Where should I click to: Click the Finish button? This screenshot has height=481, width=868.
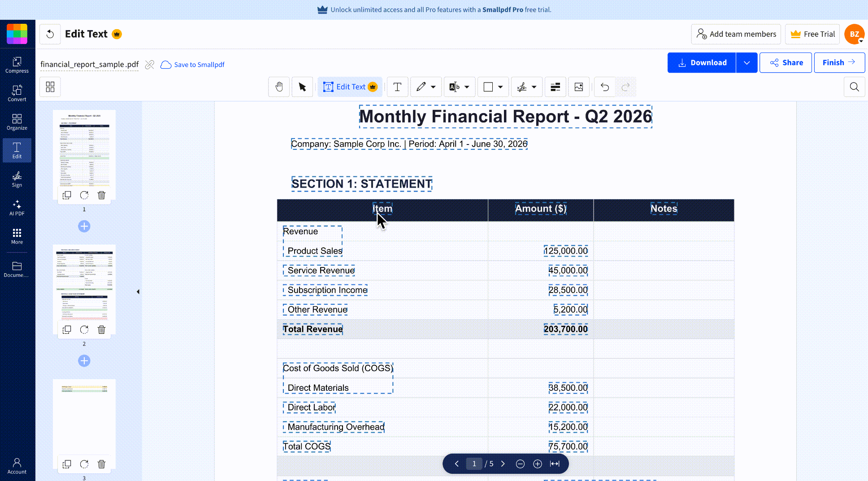(x=839, y=63)
